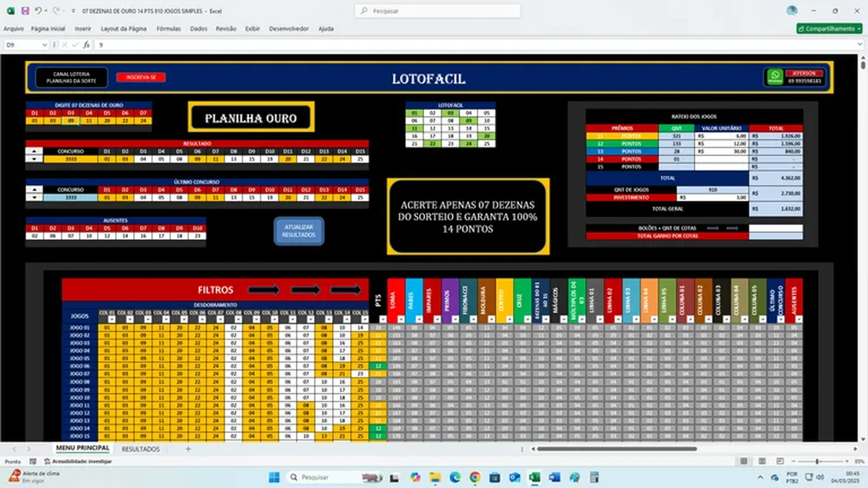Screen dimensions: 868x488
Task: Add a new sheet with plus icon
Action: [188, 449]
